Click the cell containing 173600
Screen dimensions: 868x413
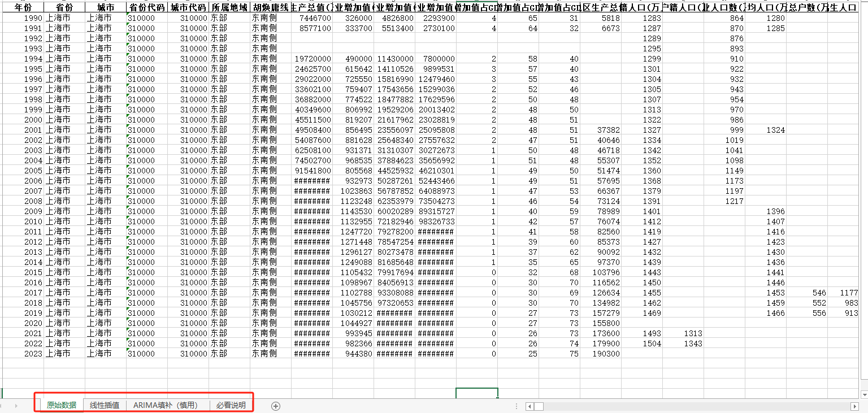click(x=601, y=333)
